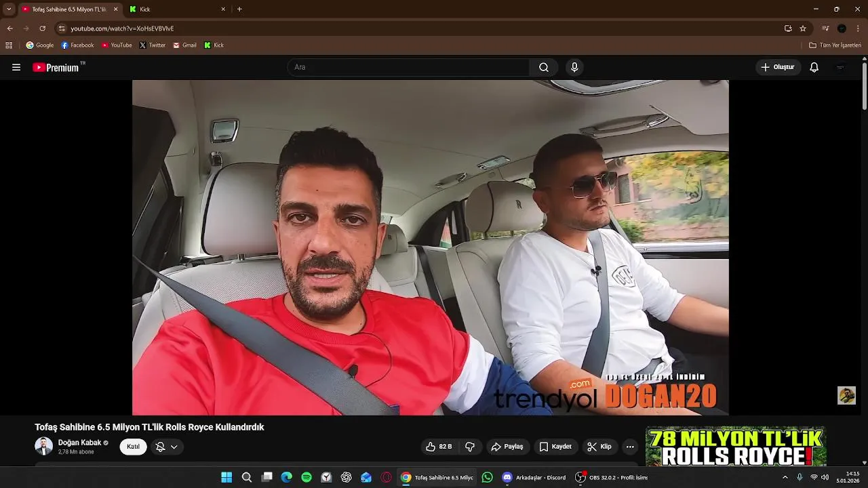Close the Kick tab
This screenshot has height=488, width=868.
click(223, 9)
